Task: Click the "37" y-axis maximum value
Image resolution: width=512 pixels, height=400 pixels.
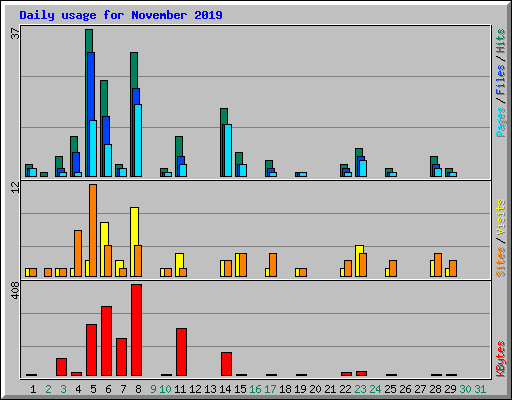Action: [x=15, y=33]
